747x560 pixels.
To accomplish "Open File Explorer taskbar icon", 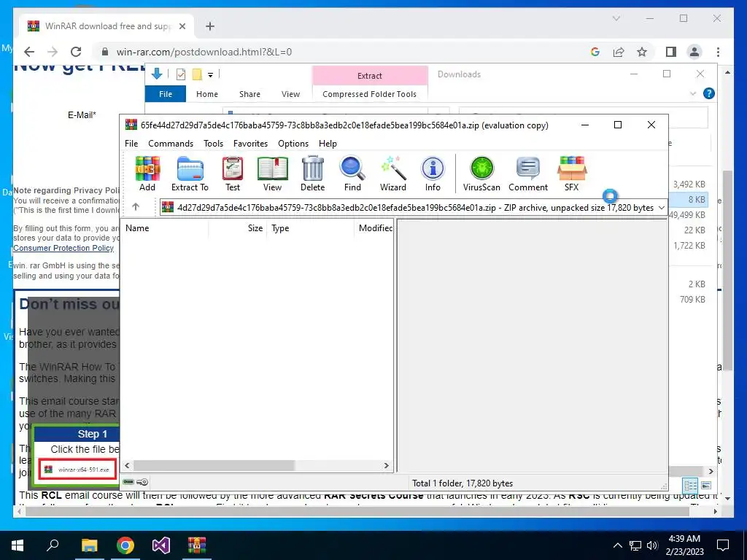I will click(89, 545).
